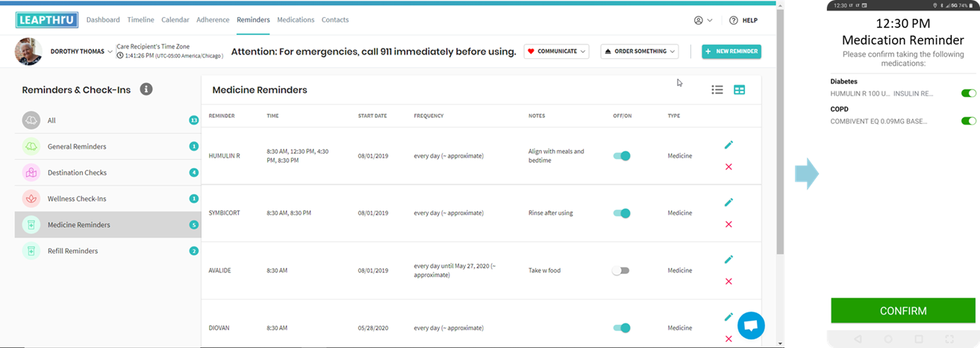This screenshot has height=348, width=980.
Task: Select Refill Reminders category
Action: [107, 251]
